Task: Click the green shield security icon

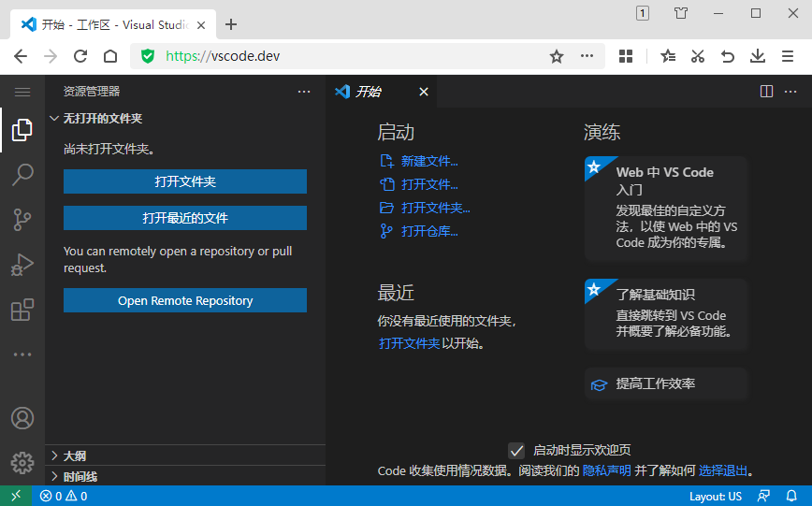Action: click(x=148, y=56)
